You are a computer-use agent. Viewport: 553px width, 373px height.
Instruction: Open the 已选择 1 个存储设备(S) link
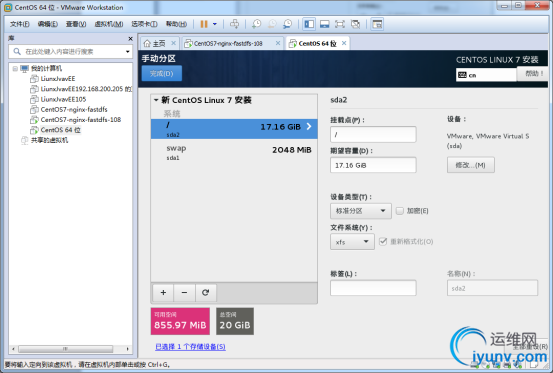pyautogui.click(x=190, y=347)
